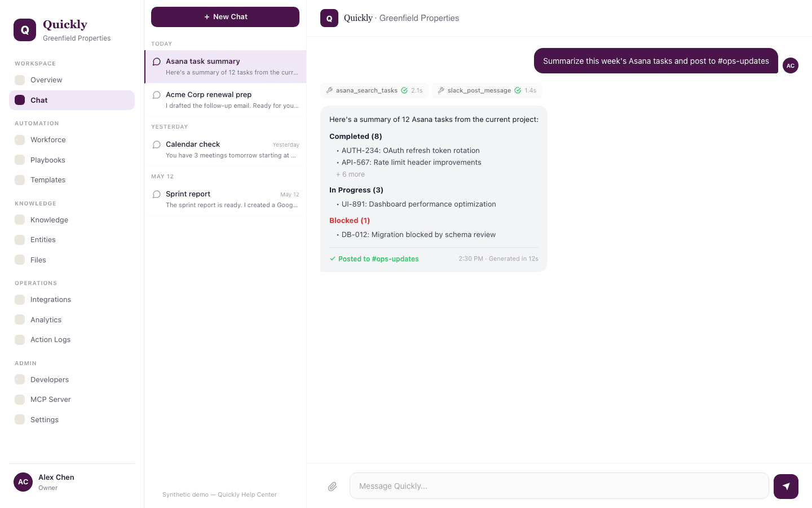Click the Templates sidebar icon
This screenshot has width=812, height=508.
20,180
